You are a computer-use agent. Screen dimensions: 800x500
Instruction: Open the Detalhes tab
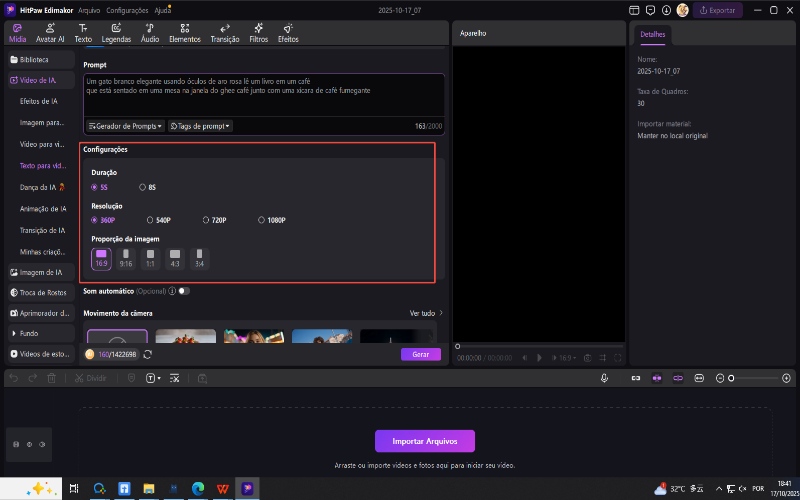point(653,35)
